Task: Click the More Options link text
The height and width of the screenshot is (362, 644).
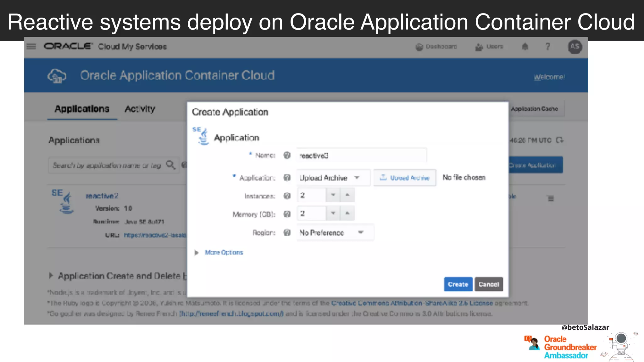Action: [224, 252]
